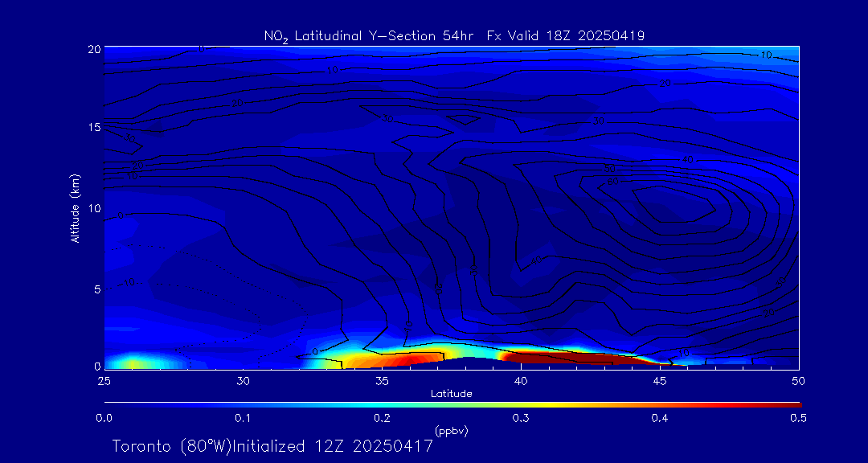Click the colorbar tick label '0.1'
Viewport: 868px width, 463px height.
coord(243,419)
